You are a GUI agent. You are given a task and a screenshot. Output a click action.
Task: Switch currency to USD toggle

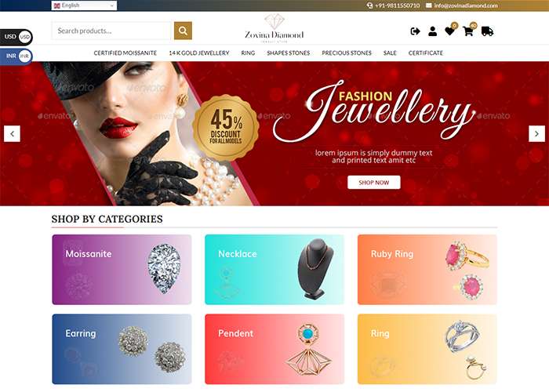(16, 37)
